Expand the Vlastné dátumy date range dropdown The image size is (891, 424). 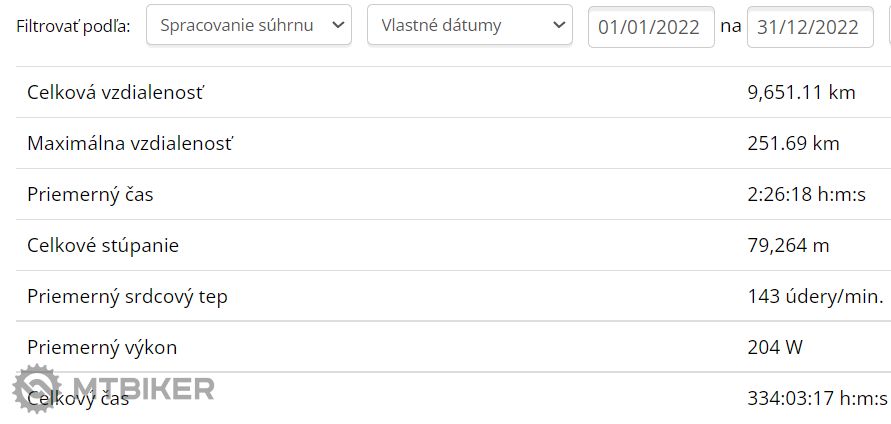[470, 25]
